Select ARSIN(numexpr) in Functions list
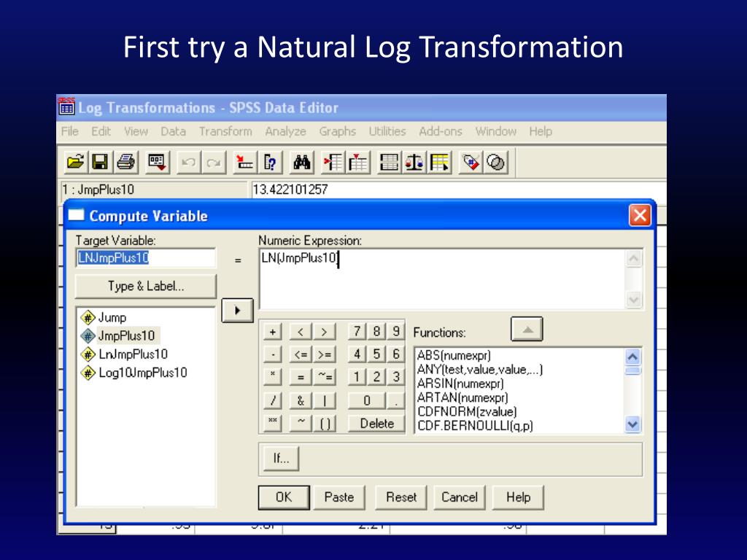The height and width of the screenshot is (560, 747). click(x=461, y=384)
